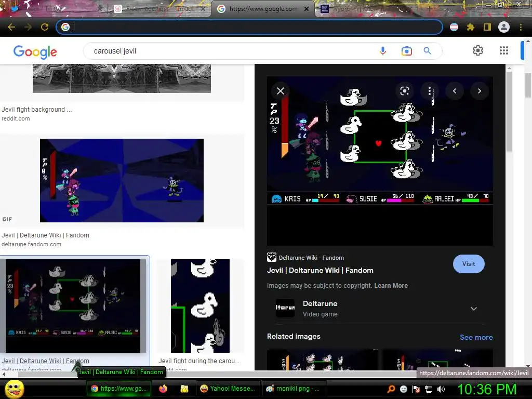Open the Jevil fight background reddit result
532x399 pixels.
click(x=37, y=110)
